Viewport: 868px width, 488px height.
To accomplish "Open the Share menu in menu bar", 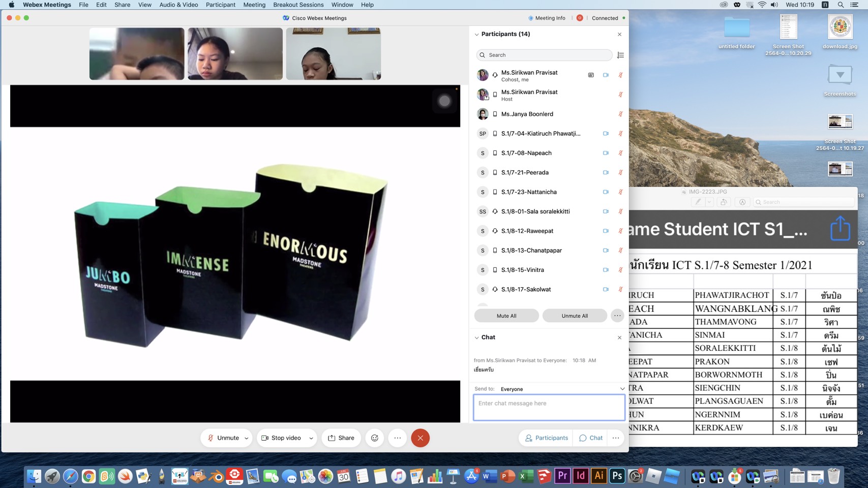I will pyautogui.click(x=122, y=5).
